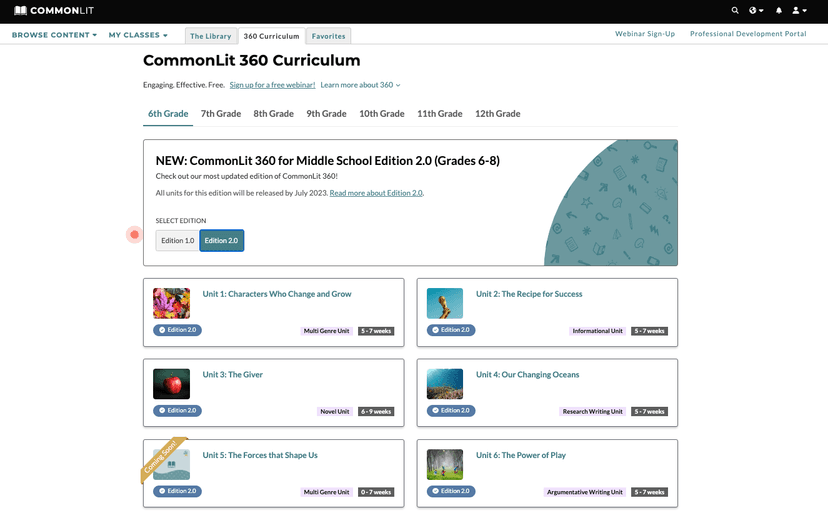
Task: Click the Research Writing Unit tag
Action: click(592, 412)
